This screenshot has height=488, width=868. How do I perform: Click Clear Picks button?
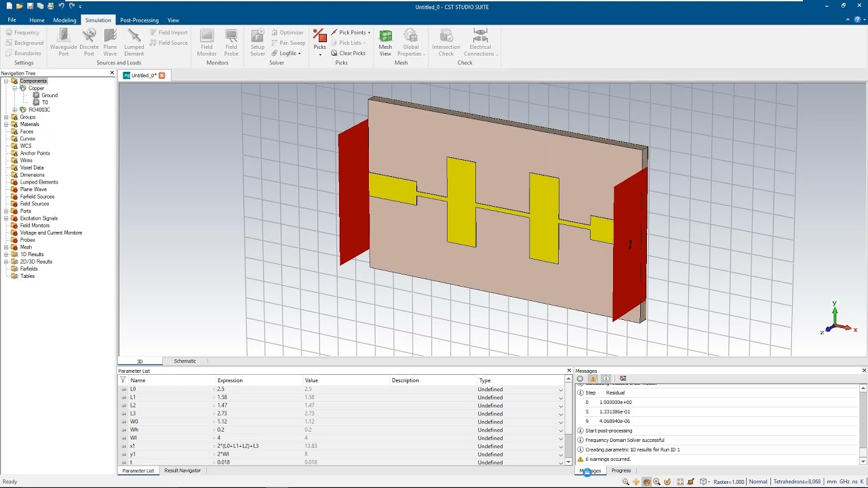tap(348, 54)
